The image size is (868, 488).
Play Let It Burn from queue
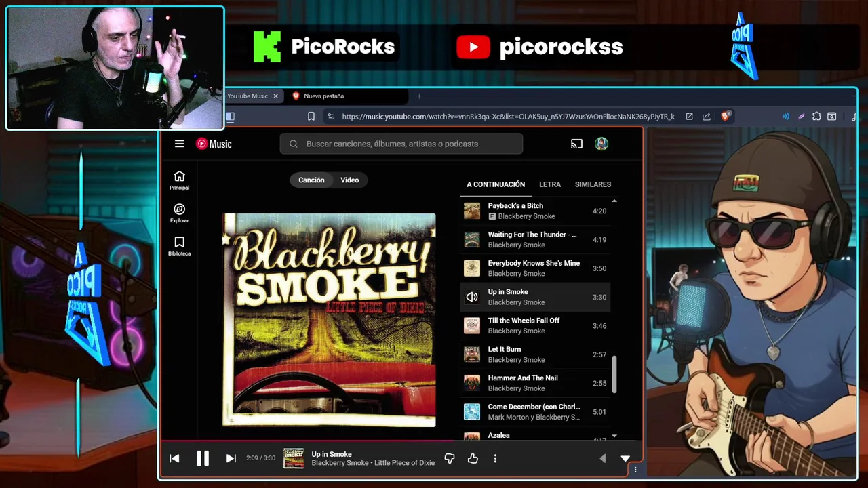(x=535, y=354)
